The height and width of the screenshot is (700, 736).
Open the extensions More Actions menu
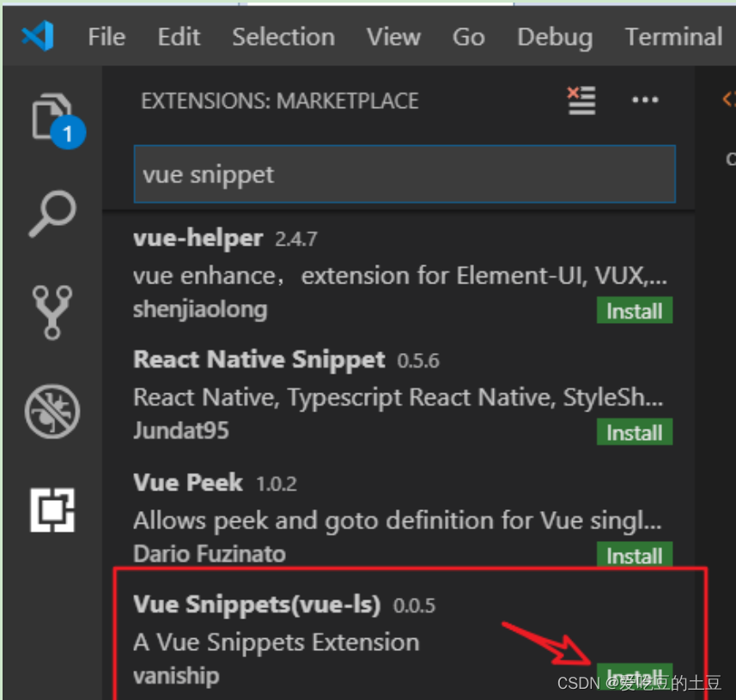point(644,100)
